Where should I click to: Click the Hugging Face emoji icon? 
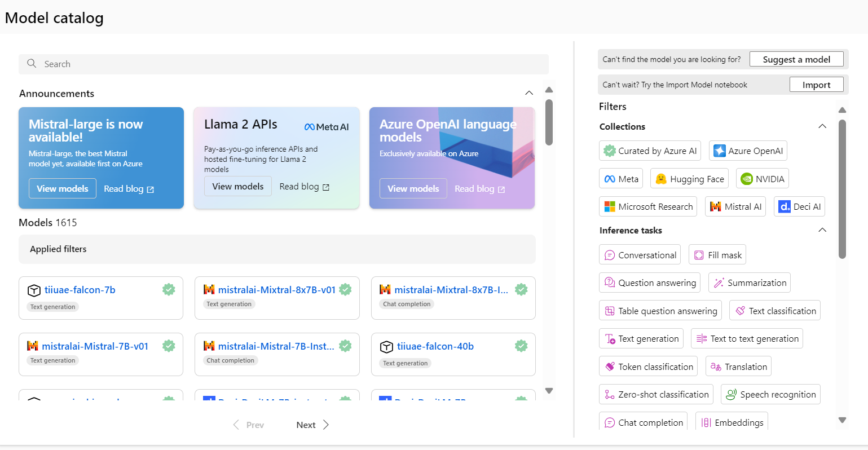point(661,179)
